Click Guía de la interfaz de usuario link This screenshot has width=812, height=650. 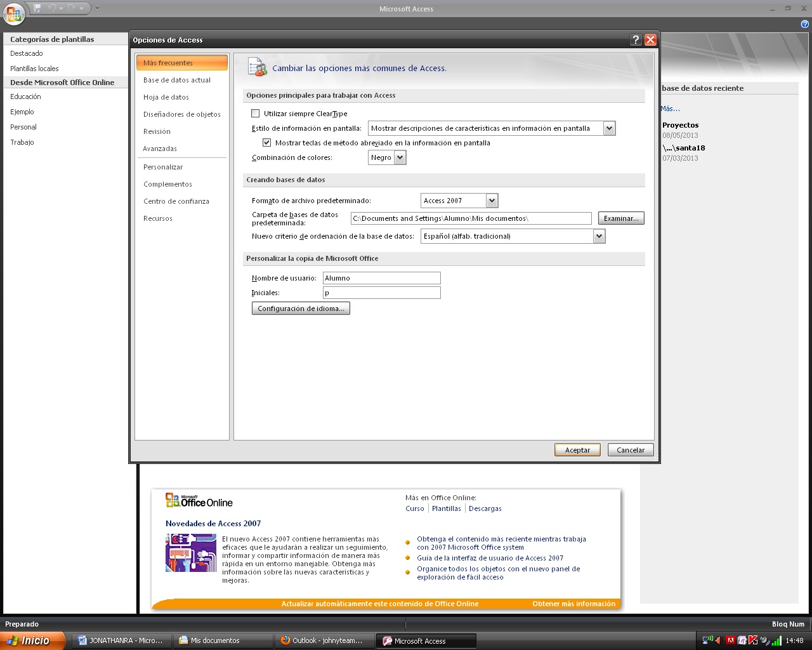point(490,558)
